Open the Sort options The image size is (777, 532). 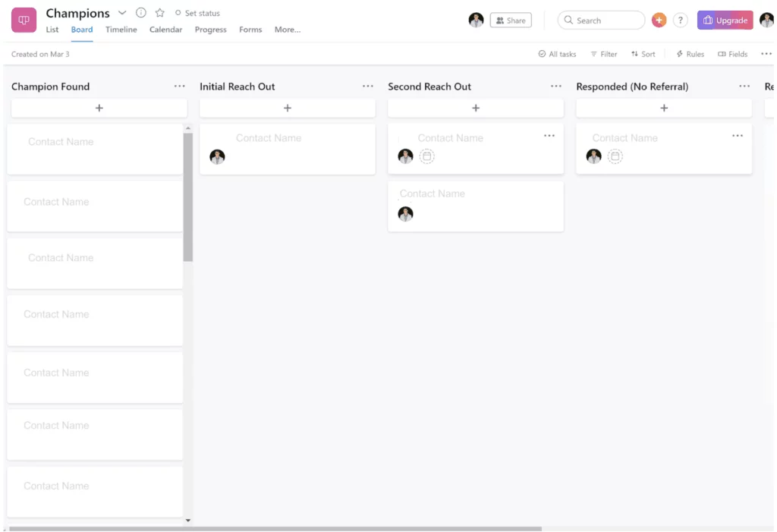tap(643, 54)
